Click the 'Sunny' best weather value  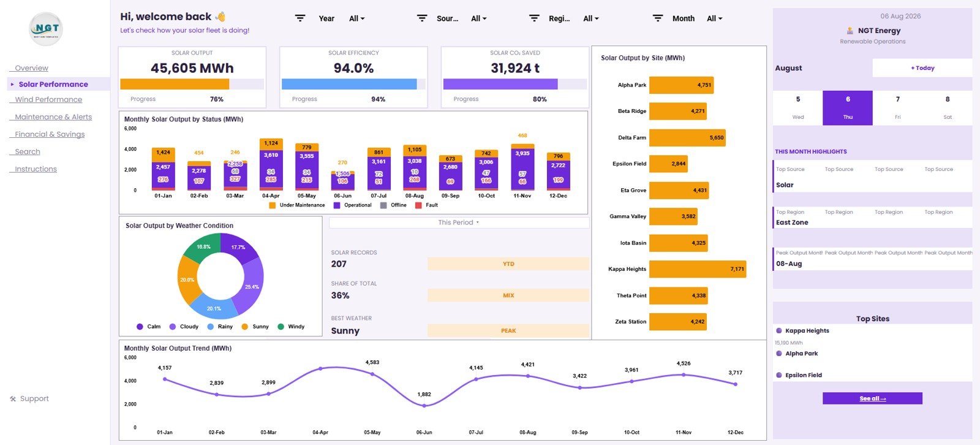click(x=345, y=331)
